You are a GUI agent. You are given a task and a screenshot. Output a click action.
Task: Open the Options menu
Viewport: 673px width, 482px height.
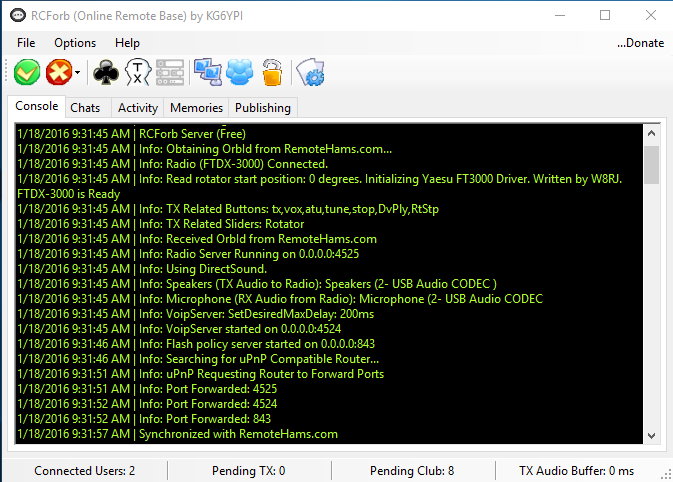75,43
